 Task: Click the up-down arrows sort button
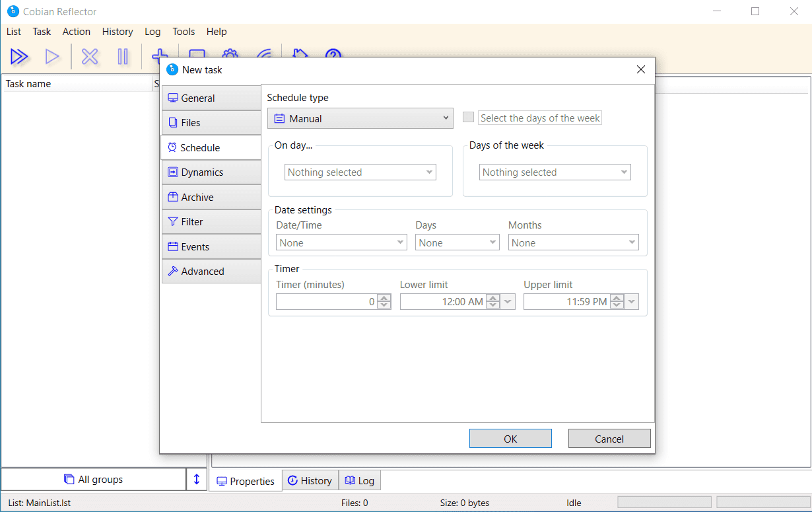pyautogui.click(x=196, y=480)
